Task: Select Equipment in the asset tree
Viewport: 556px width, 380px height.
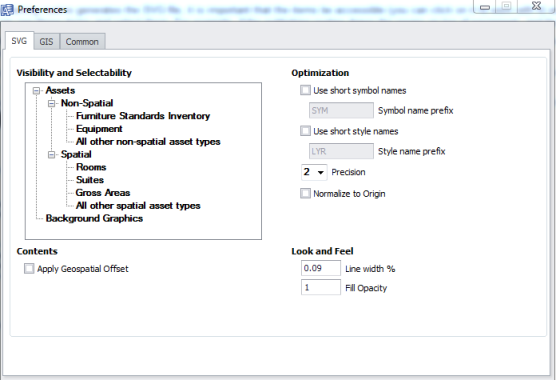Action: click(99, 129)
